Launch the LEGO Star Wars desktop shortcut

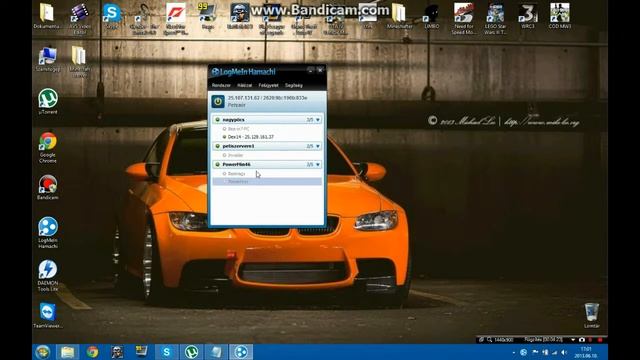495,19
